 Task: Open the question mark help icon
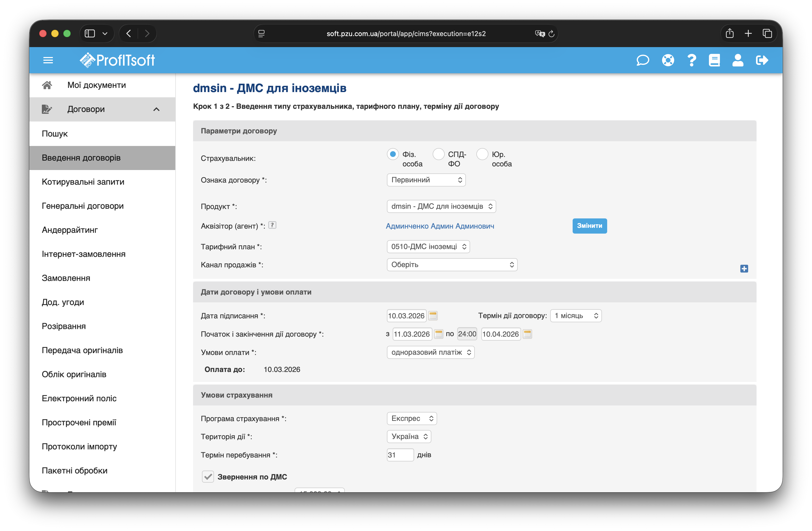tap(692, 60)
